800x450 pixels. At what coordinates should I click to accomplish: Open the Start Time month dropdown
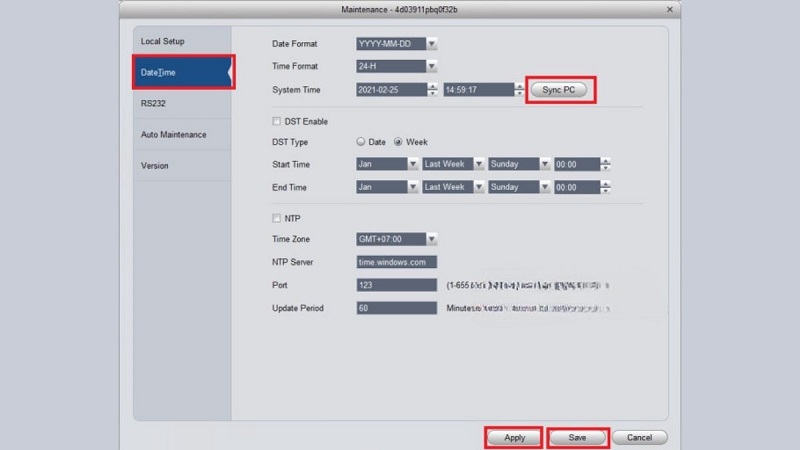click(x=387, y=164)
